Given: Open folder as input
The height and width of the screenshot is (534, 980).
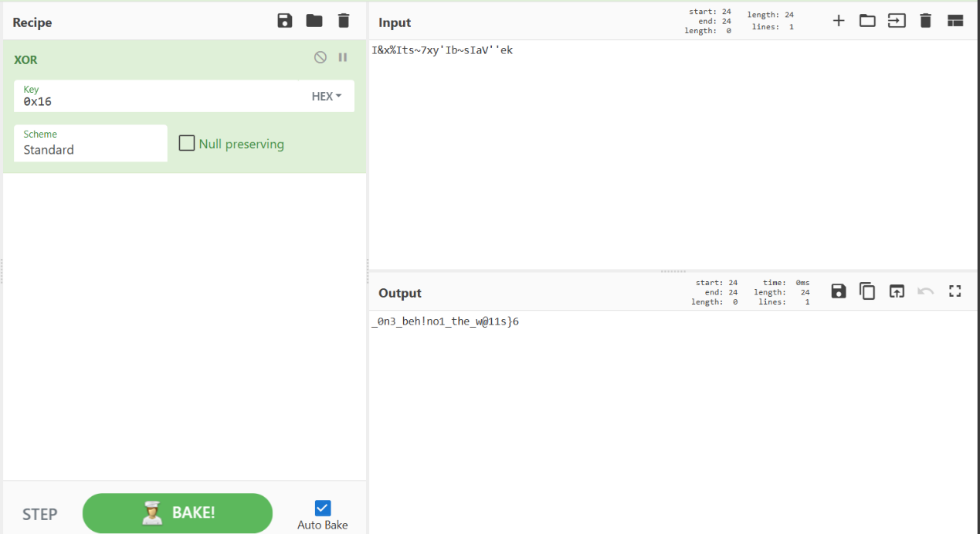Looking at the screenshot, I should pyautogui.click(x=867, y=21).
